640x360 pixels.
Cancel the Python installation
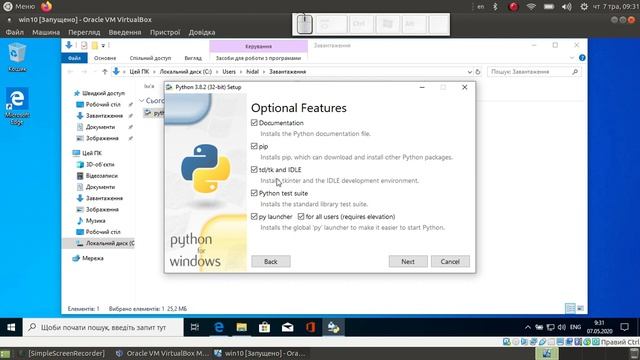tap(450, 262)
